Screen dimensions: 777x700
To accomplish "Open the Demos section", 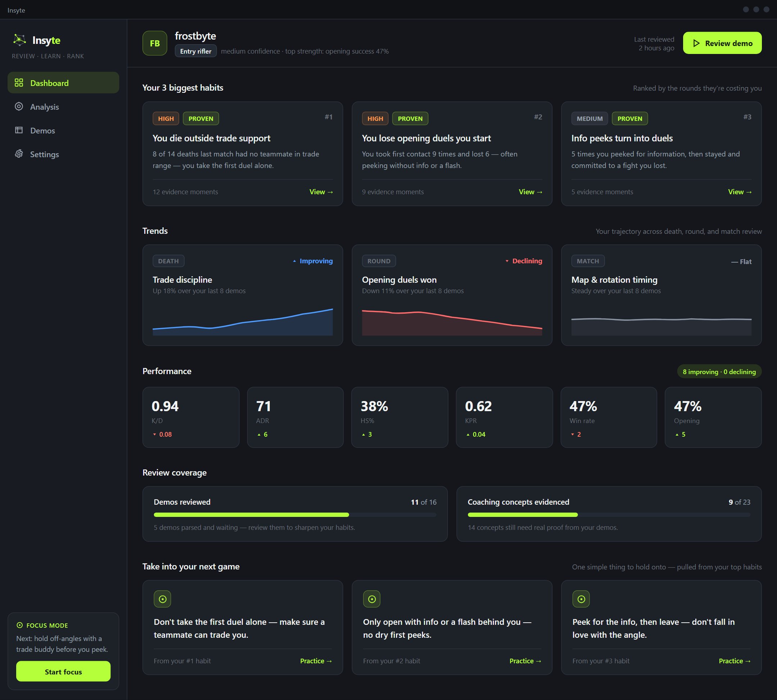I will pyautogui.click(x=63, y=130).
